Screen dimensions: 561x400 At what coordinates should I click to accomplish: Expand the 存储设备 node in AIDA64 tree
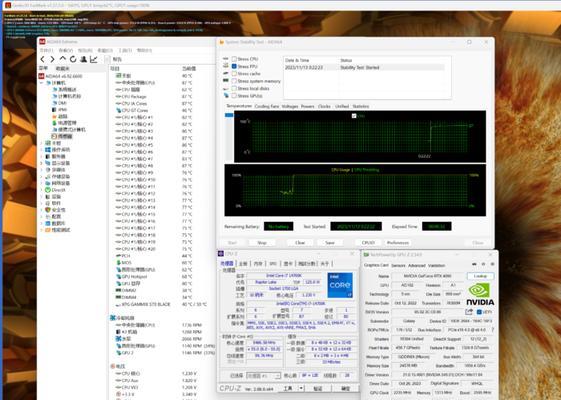click(x=42, y=176)
